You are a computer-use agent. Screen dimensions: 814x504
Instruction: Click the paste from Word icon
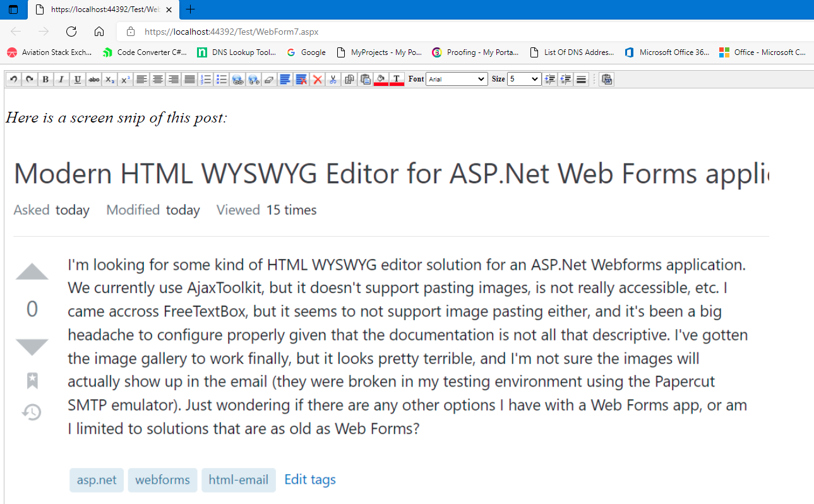click(607, 79)
